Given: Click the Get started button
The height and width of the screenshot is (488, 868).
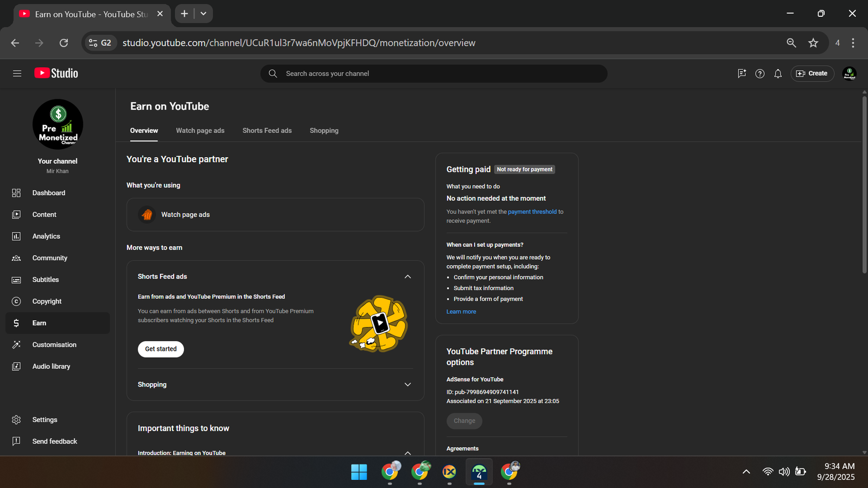Looking at the screenshot, I should 161,349.
